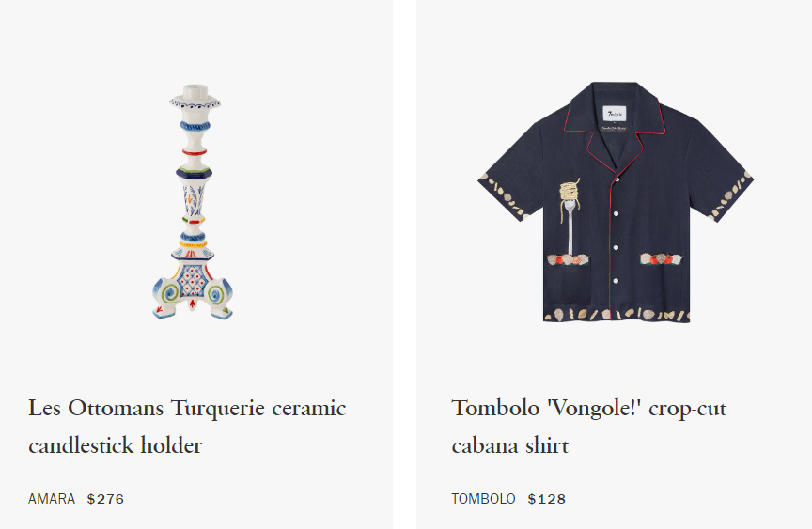Select the $276 price text

click(105, 499)
